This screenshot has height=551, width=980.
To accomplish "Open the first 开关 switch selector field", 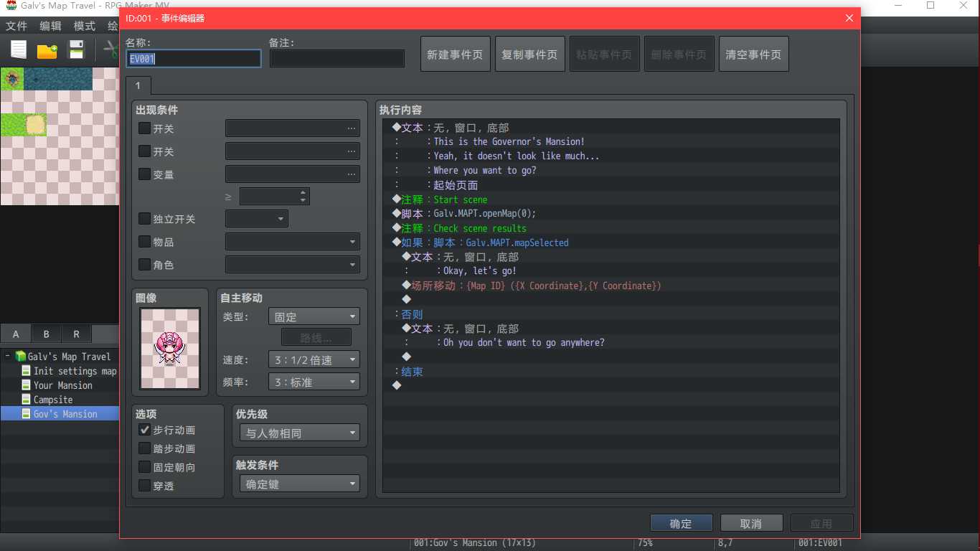I will coord(293,128).
